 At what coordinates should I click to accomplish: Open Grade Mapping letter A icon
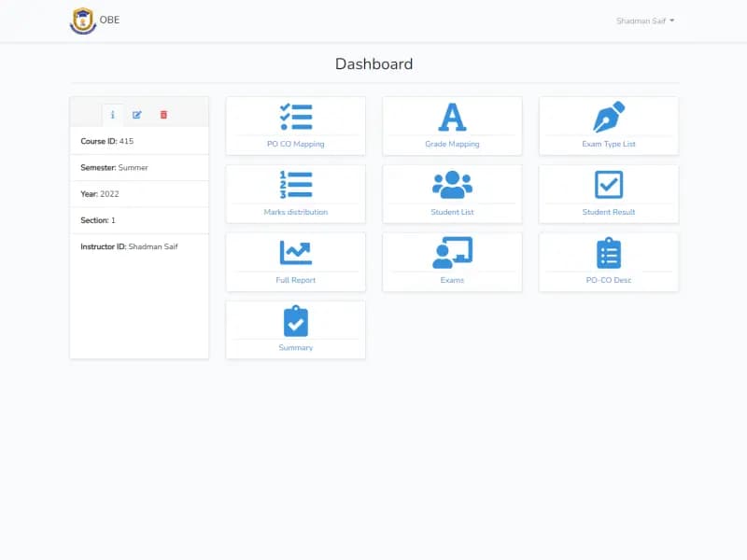tap(452, 118)
